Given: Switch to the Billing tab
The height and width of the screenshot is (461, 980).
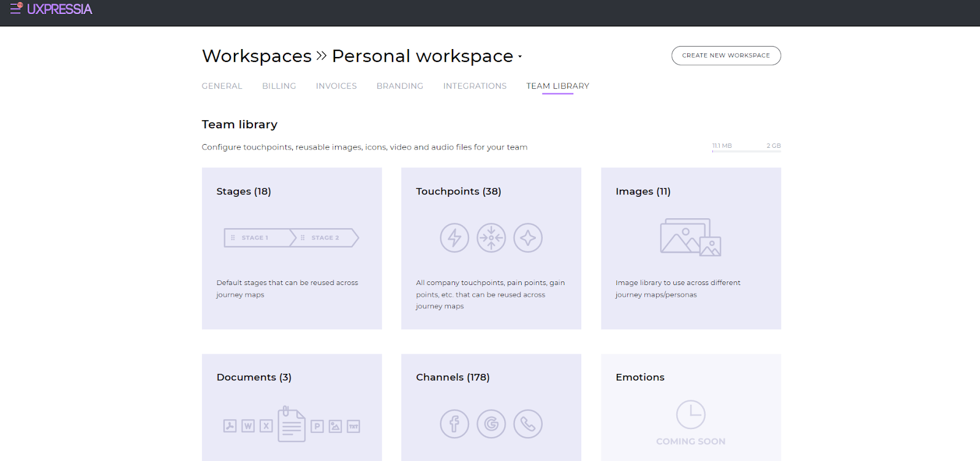Looking at the screenshot, I should tap(279, 86).
